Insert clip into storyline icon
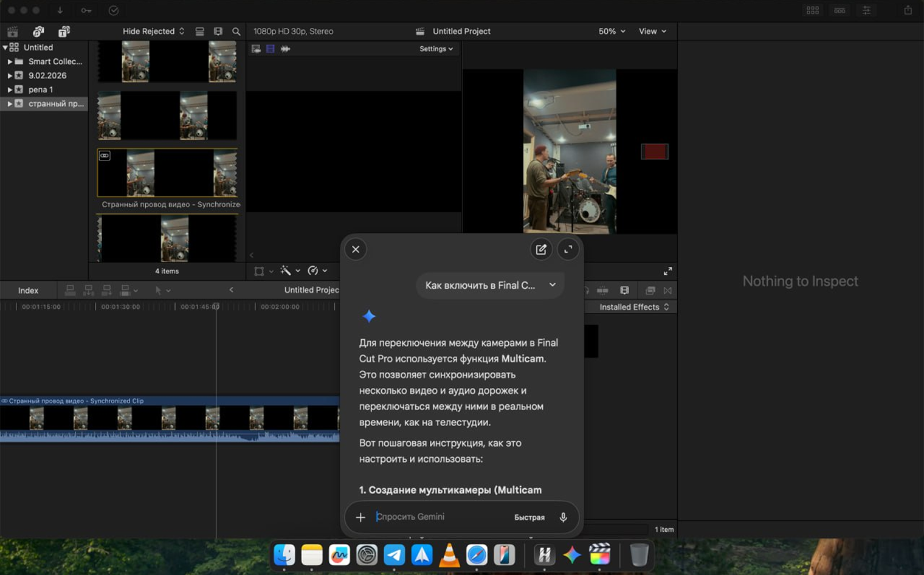Image resolution: width=924 pixels, height=575 pixels. (88, 291)
